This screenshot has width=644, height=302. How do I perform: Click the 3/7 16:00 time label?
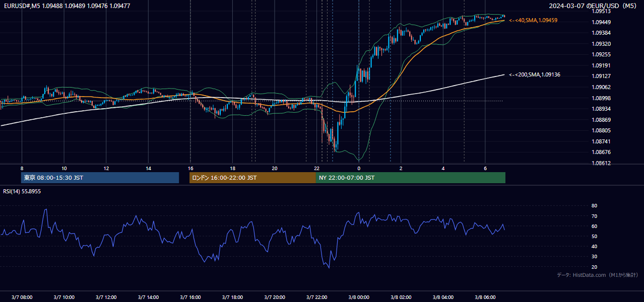coord(190,297)
